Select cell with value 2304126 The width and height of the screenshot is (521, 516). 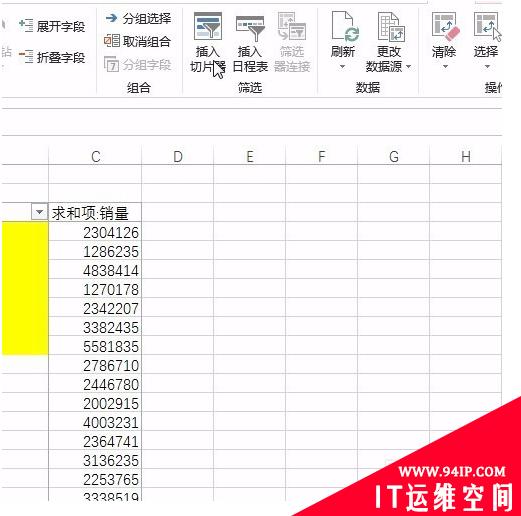[95, 232]
